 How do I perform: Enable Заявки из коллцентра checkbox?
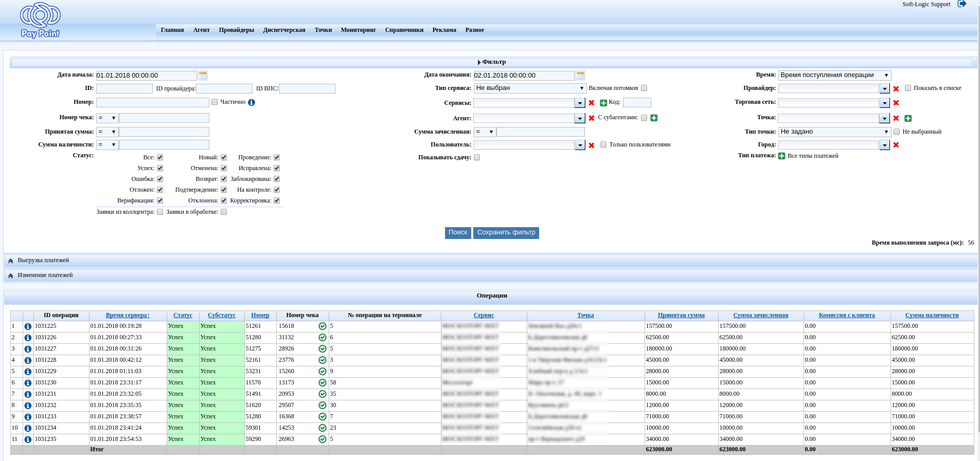(x=160, y=212)
